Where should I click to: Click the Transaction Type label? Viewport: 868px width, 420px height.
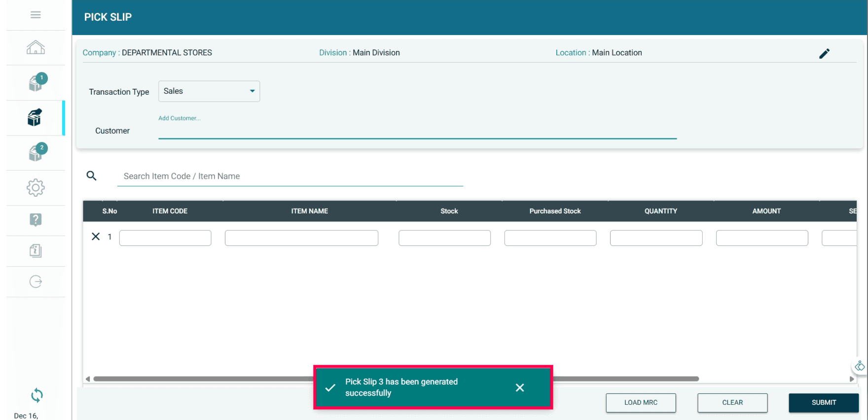point(119,92)
